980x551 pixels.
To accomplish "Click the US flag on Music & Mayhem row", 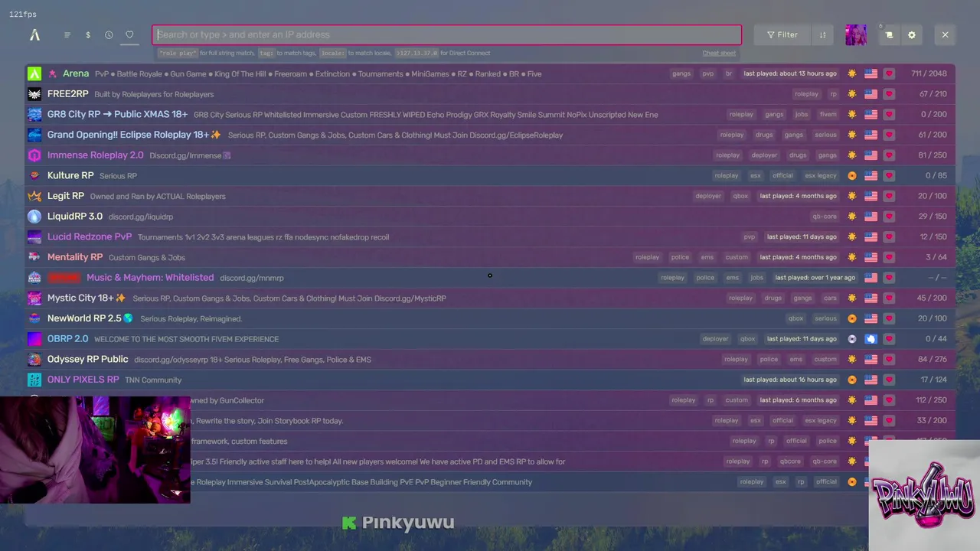I will (x=871, y=278).
